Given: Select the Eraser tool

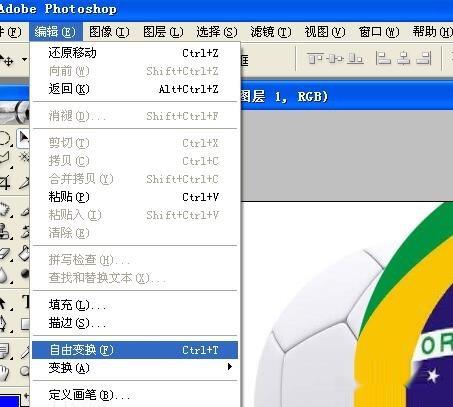Looking at the screenshot, I should (5, 254).
